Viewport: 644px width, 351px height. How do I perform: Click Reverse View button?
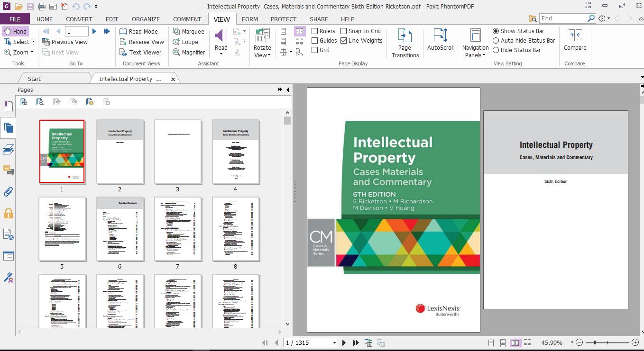[x=141, y=42]
